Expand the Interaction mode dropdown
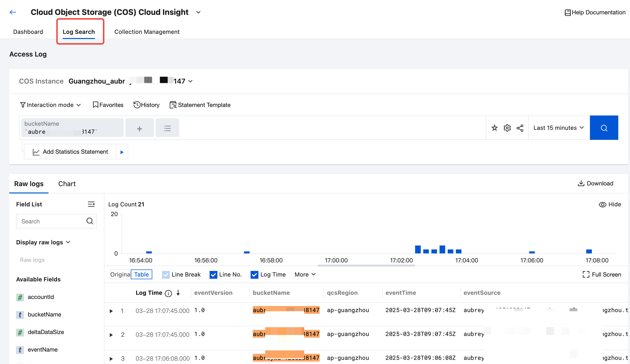 click(51, 105)
